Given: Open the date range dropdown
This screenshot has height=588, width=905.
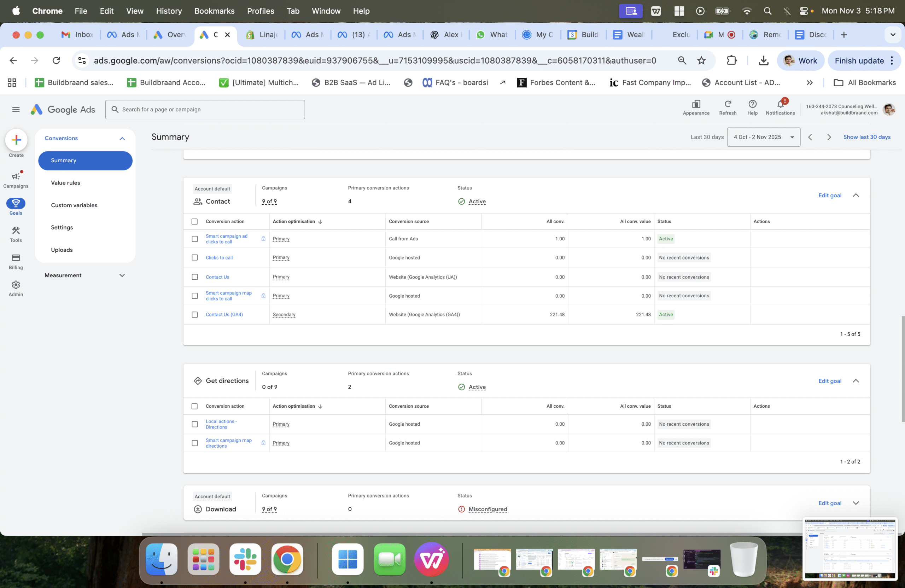Looking at the screenshot, I should (x=763, y=137).
